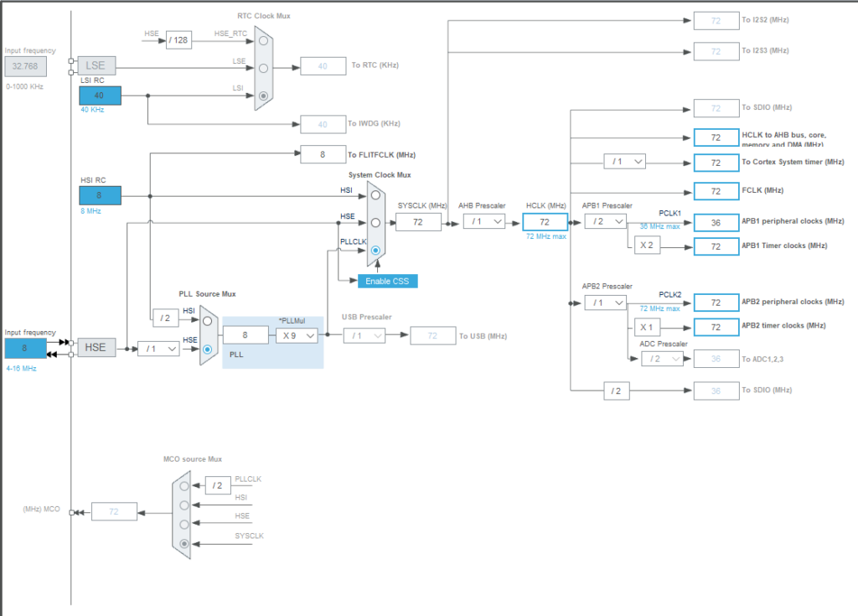Click the "PLL Source Mux" label
Screen dimensions: 858x616
click(x=208, y=294)
